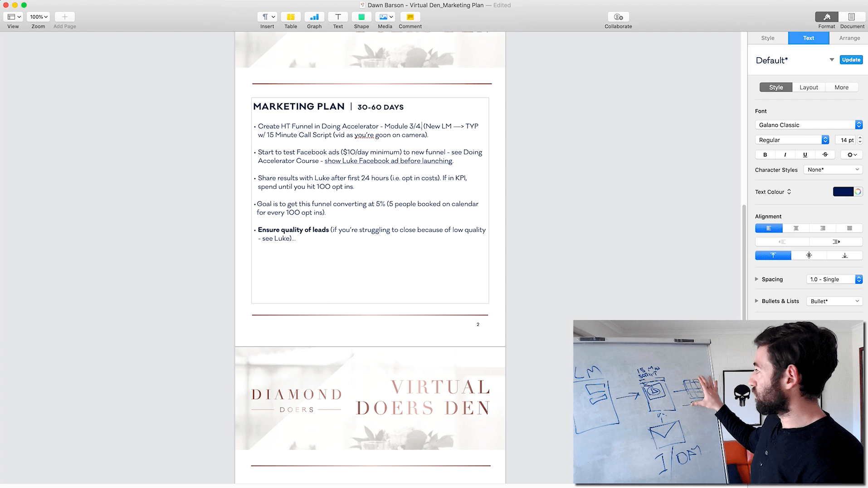The width and height of the screenshot is (868, 488).
Task: Open the Document inspector panel
Action: point(851,17)
